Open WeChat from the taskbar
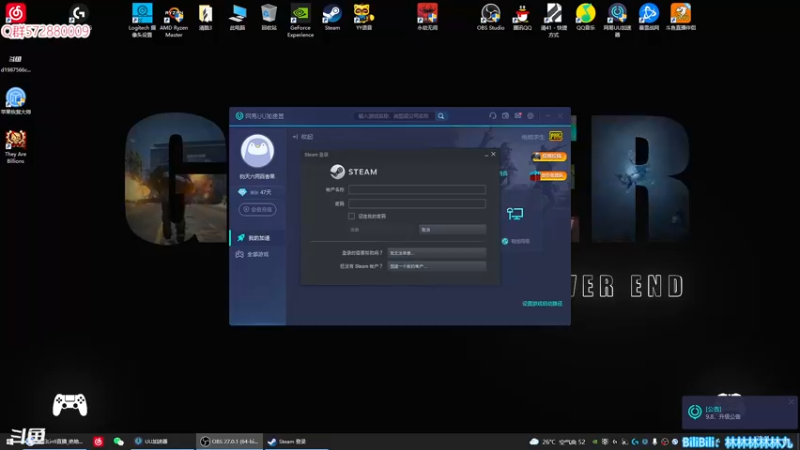 pos(118,441)
